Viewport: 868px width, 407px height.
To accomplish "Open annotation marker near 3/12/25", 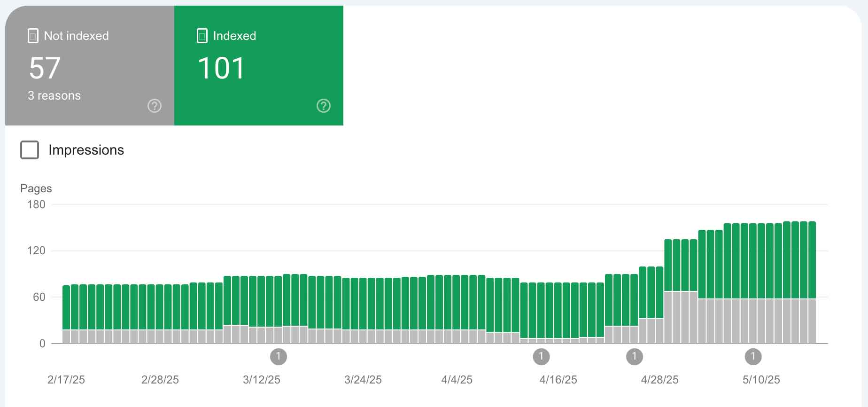I will click(x=279, y=357).
